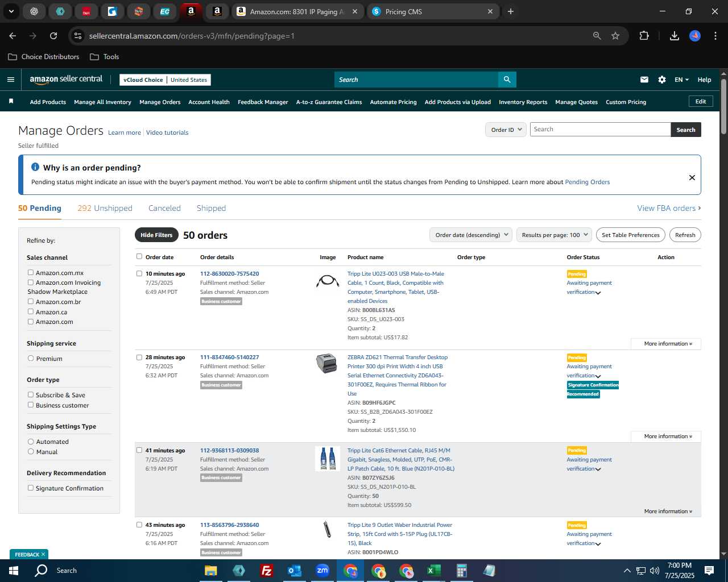728x582 pixels.
Task: Open the notifications center icon
Action: pos(709,571)
